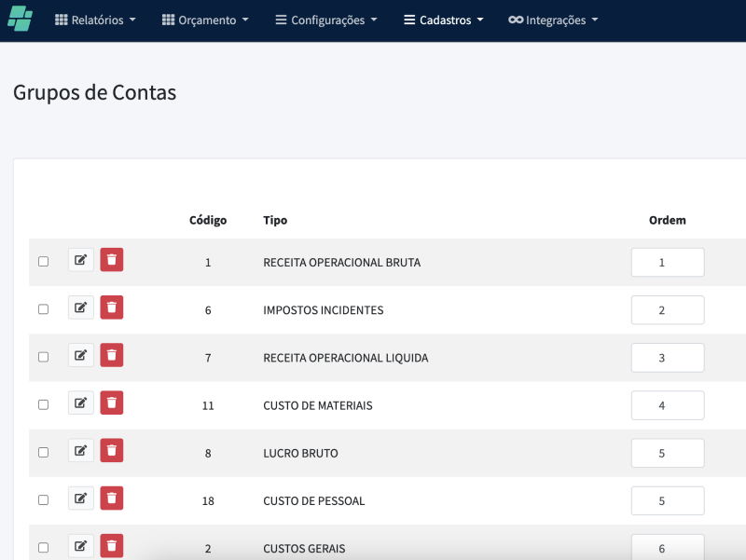Image resolution: width=746 pixels, height=560 pixels.
Task: Click the Ordem column header
Action: point(667,221)
